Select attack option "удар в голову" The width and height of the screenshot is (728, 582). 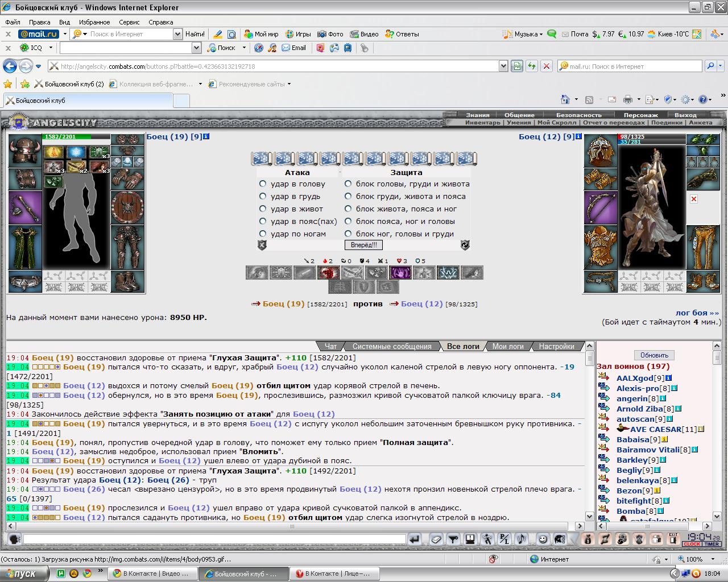263,184
